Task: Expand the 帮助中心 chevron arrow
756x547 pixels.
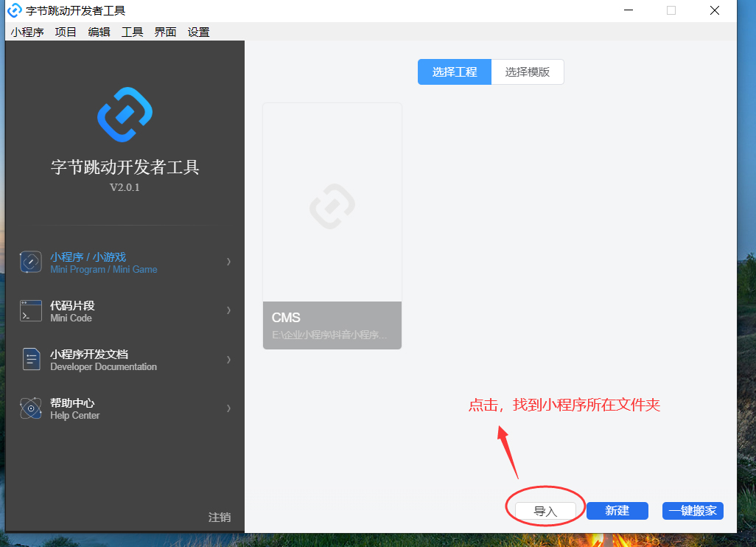Action: pyautogui.click(x=228, y=408)
